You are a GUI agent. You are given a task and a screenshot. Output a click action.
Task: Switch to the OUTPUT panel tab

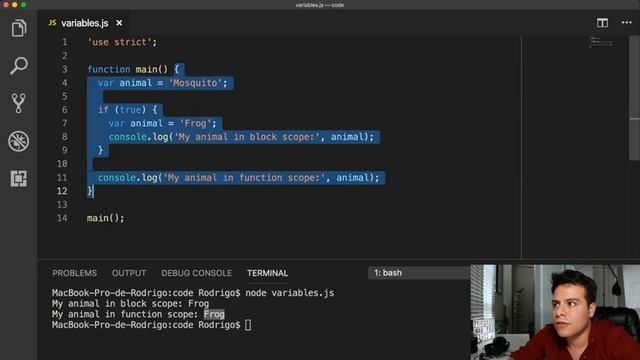click(x=129, y=273)
